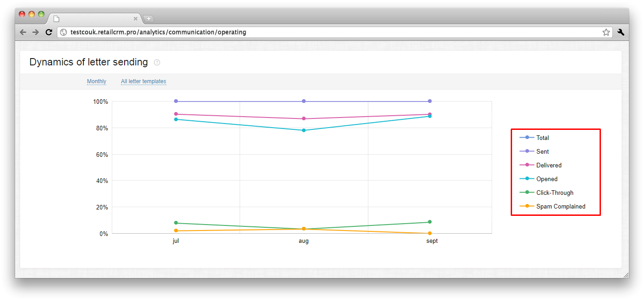Click the Sent data point for jul
This screenshot has height=300, width=644.
(176, 101)
